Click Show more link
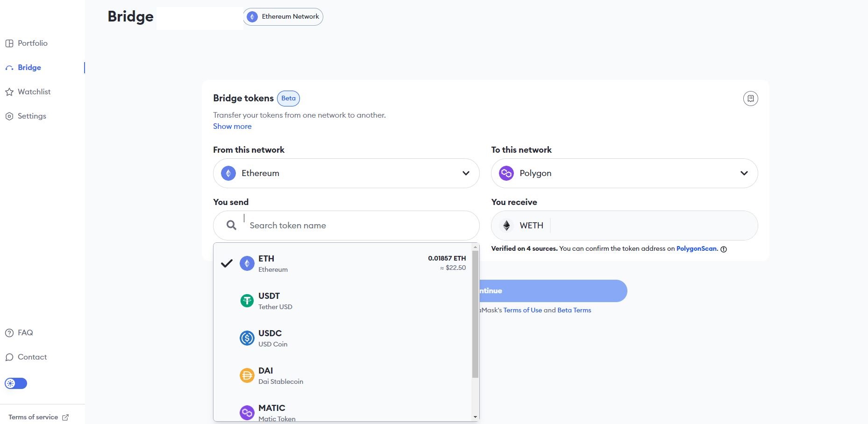The height and width of the screenshot is (424, 868). (x=232, y=126)
